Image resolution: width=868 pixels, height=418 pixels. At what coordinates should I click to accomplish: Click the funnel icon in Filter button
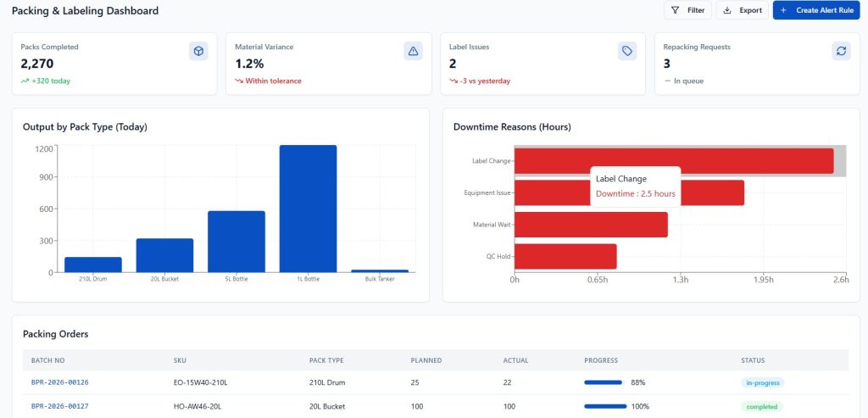675,10
